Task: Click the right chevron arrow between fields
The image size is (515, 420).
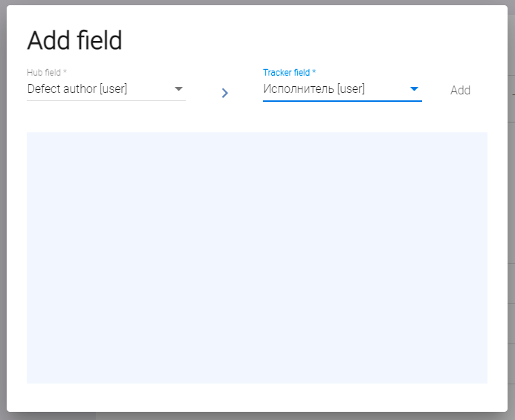Action: [224, 93]
